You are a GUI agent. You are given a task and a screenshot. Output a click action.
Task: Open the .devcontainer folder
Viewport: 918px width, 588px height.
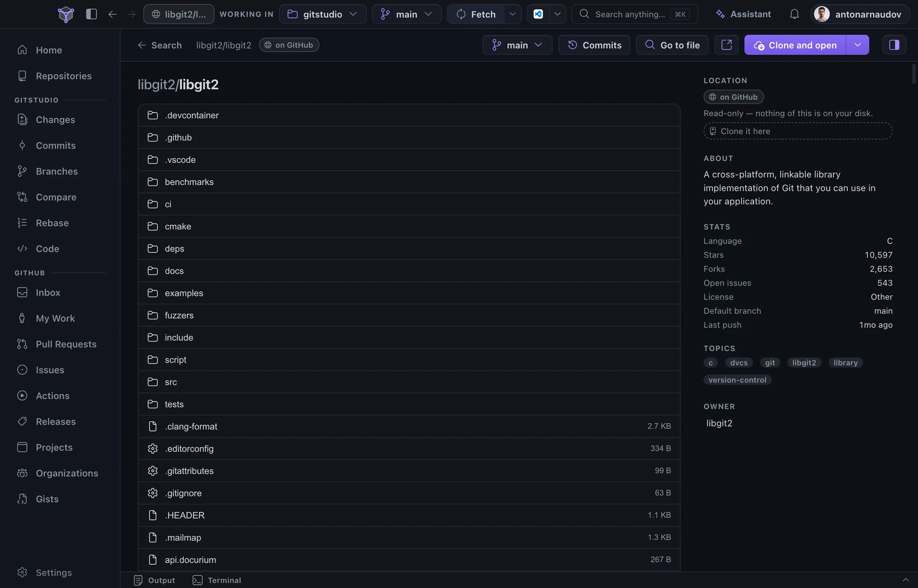click(409, 115)
